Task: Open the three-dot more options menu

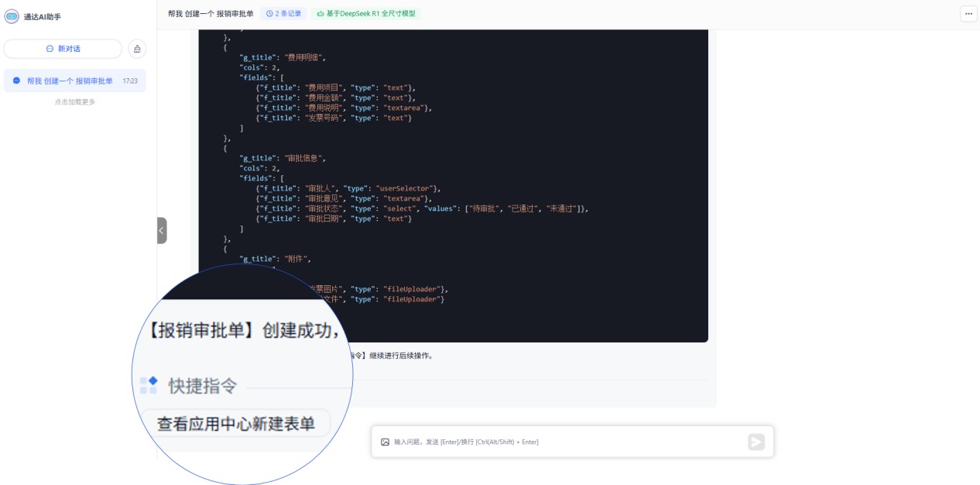Action: 968,14
